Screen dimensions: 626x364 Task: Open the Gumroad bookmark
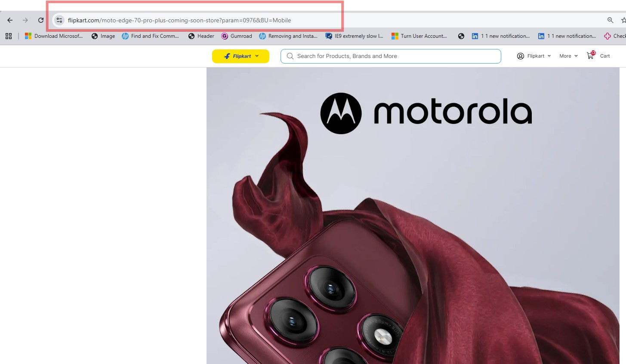click(237, 36)
